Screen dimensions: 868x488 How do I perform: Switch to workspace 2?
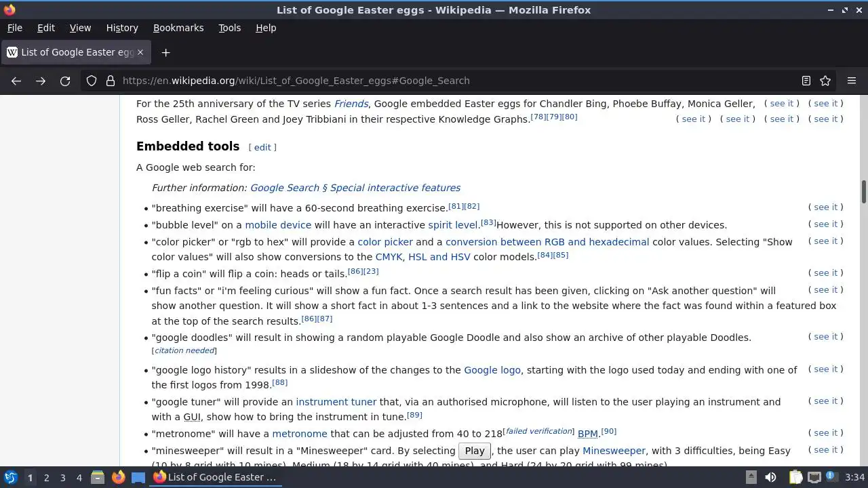click(x=46, y=477)
